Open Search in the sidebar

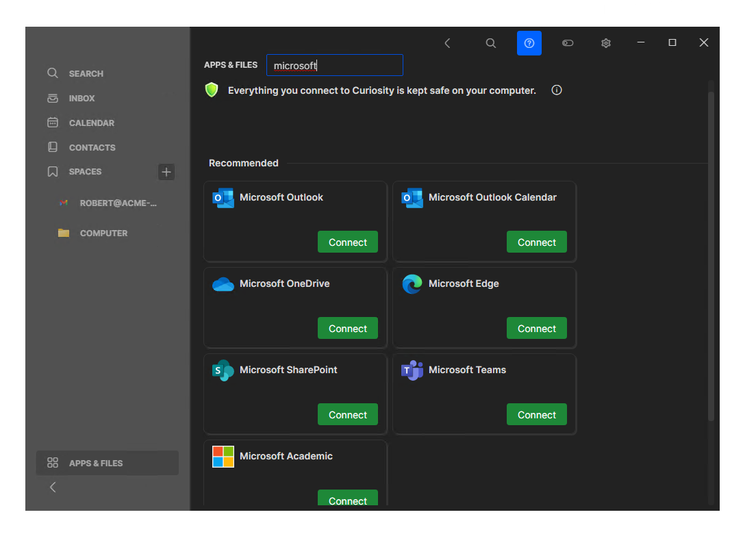point(86,73)
